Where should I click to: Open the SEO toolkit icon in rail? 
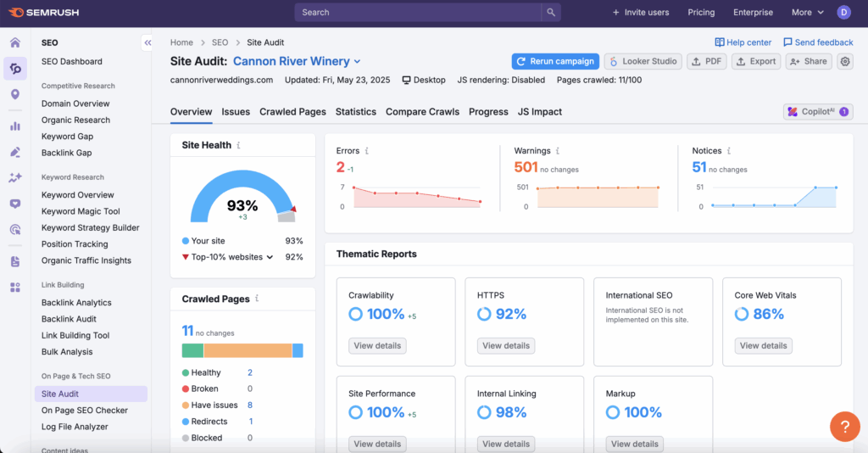coord(15,69)
